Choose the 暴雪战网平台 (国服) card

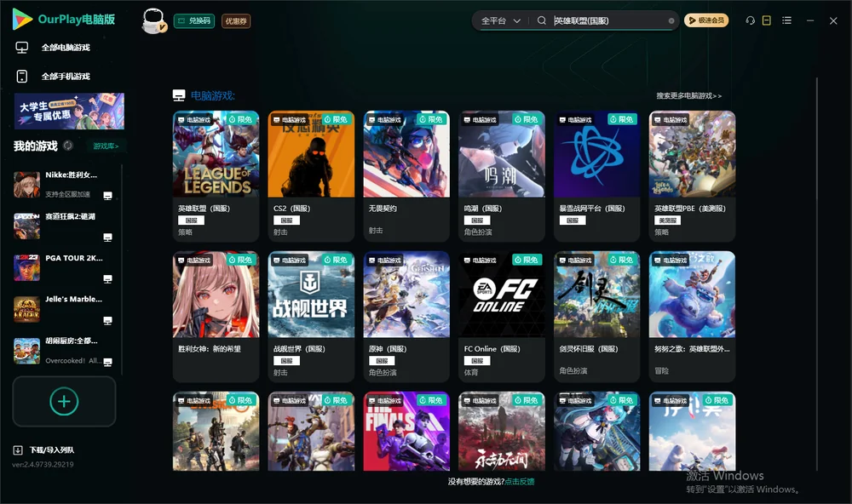[596, 176]
